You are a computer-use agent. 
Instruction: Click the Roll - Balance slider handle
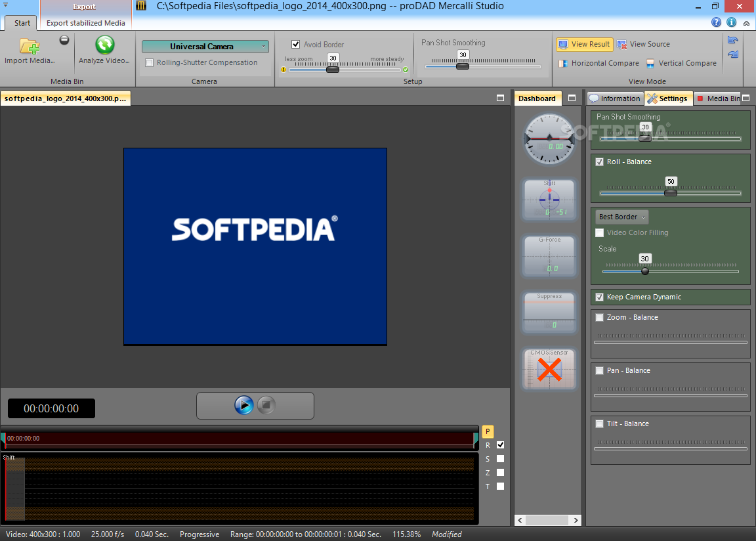[x=671, y=193]
